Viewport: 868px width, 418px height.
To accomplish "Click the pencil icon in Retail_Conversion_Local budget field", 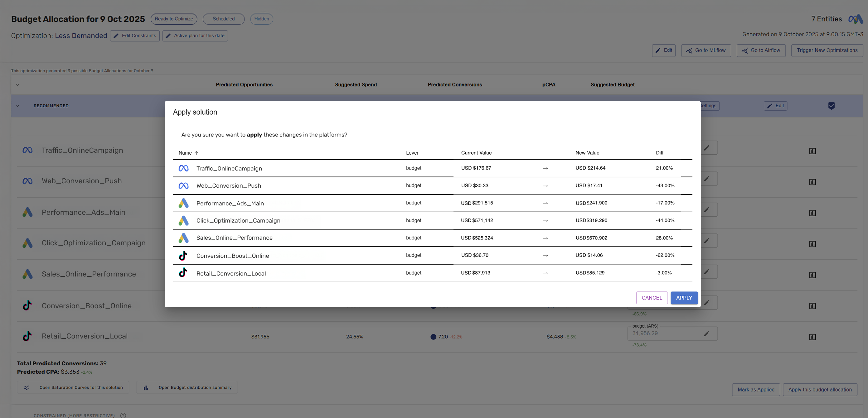I will 707,334.
